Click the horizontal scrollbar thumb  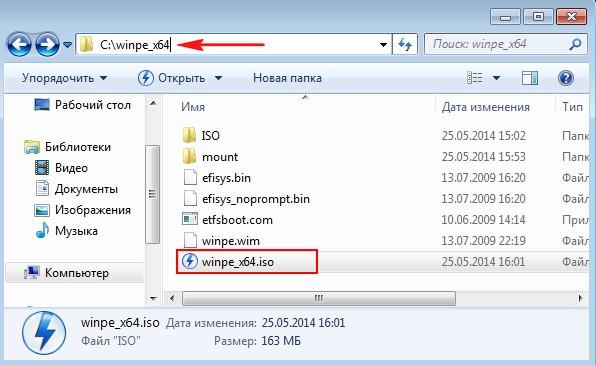point(319,298)
